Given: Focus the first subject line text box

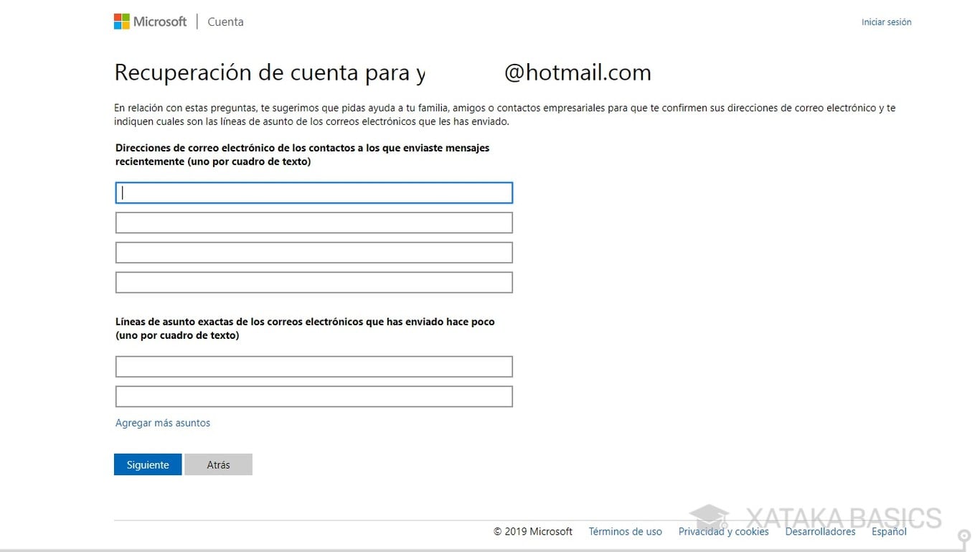Looking at the screenshot, I should point(314,366).
